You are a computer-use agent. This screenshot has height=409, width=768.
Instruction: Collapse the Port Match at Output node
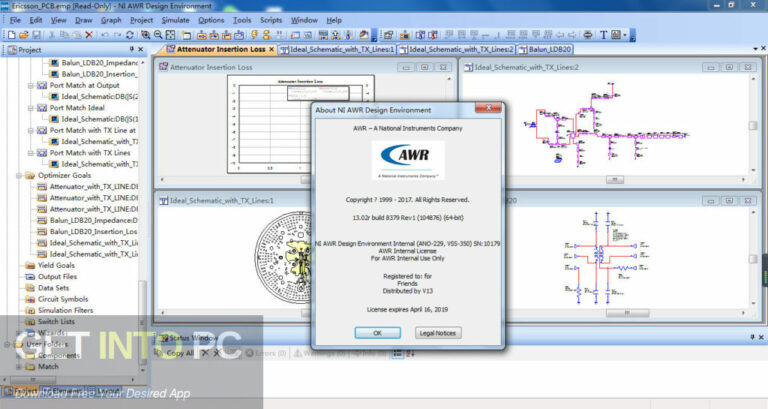coord(30,86)
